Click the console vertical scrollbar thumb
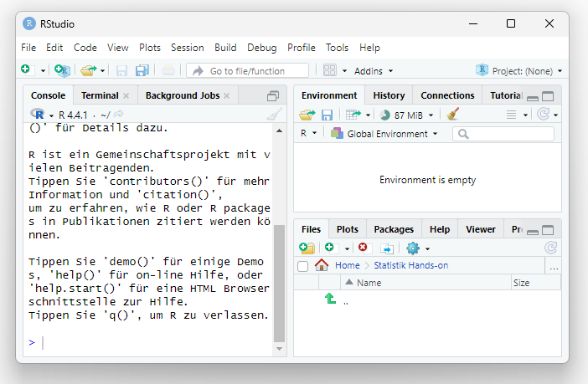 click(279, 284)
